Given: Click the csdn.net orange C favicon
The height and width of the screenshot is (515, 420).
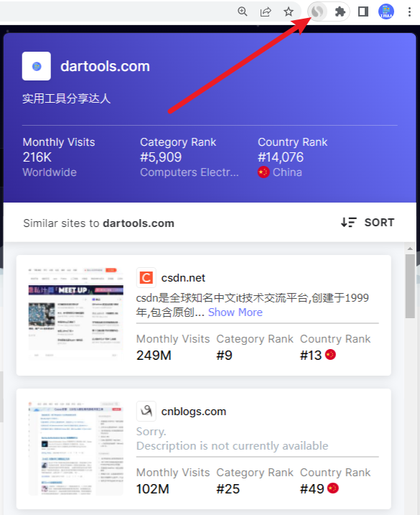Looking at the screenshot, I should 146,278.
